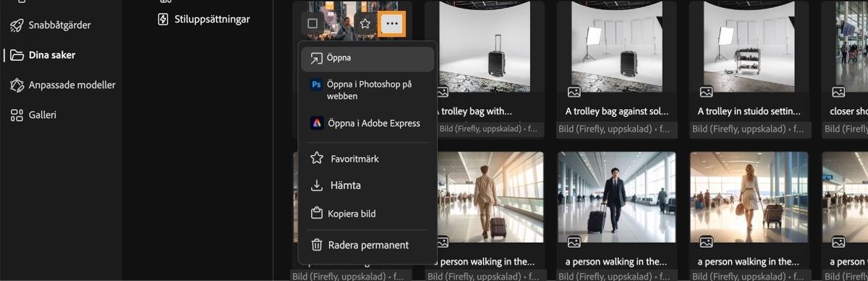Viewport: 868px width, 281px height.
Task: Choose Öppna from the context menu
Action: (367, 59)
